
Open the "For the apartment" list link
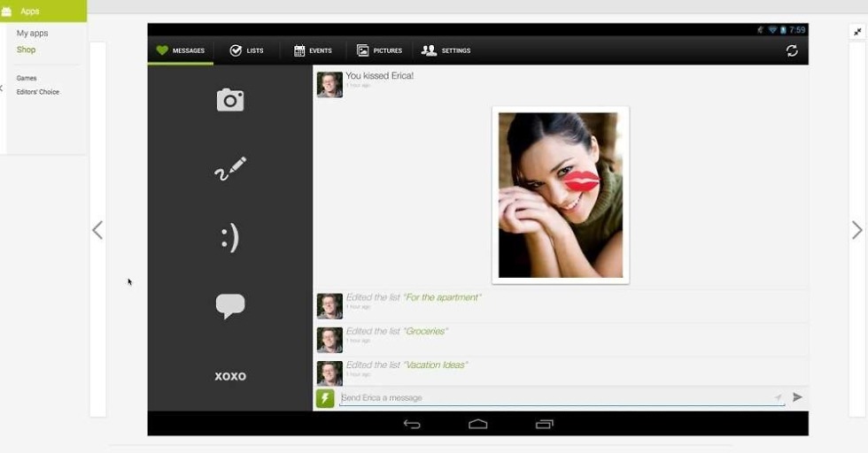443,297
